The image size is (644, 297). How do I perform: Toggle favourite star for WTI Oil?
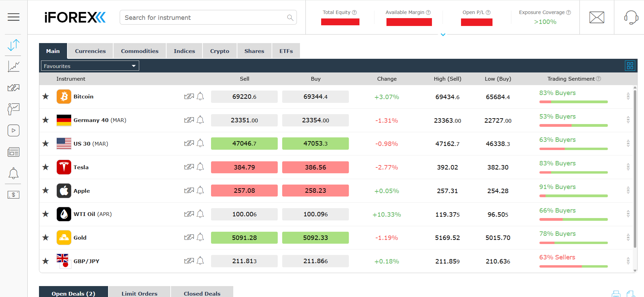45,214
